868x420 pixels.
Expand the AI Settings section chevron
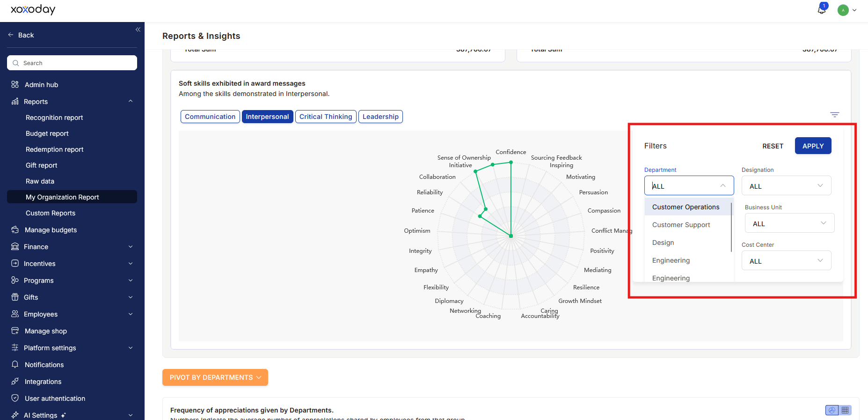pos(131,415)
